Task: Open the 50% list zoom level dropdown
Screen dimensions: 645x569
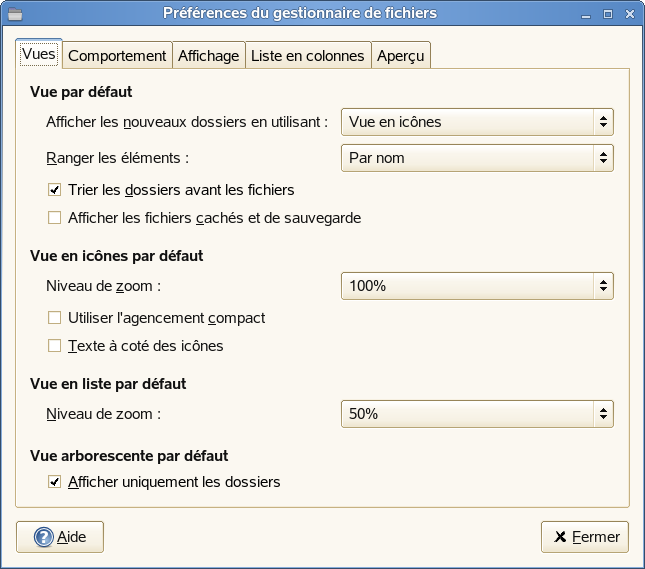Action: pos(477,413)
